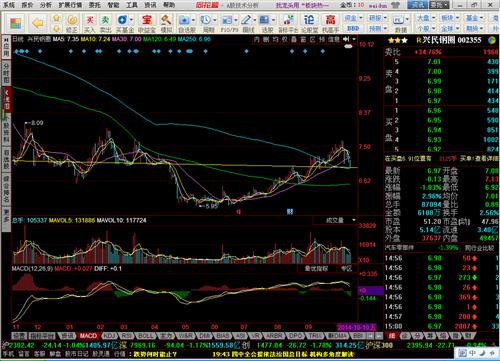Click the 画线 drawing pencil icon
Viewport: 500px width, 361px height.
(248, 24)
